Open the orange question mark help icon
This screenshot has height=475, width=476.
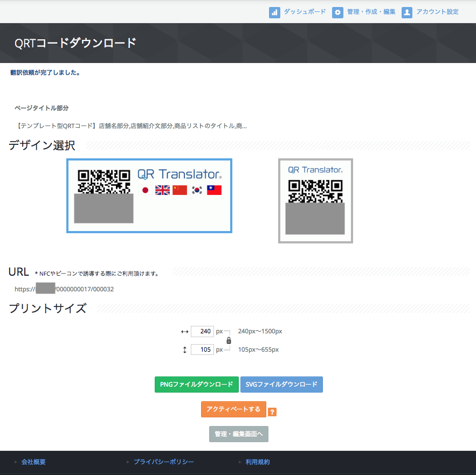[x=272, y=412]
